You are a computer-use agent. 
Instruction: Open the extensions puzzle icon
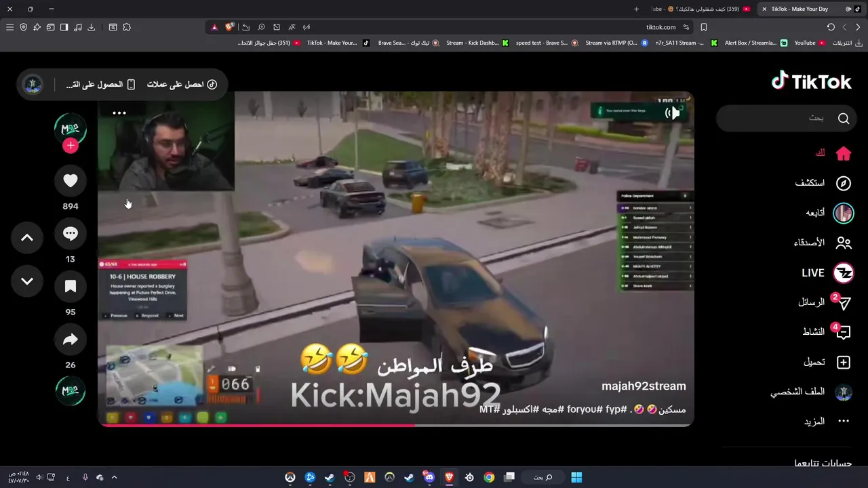127,27
